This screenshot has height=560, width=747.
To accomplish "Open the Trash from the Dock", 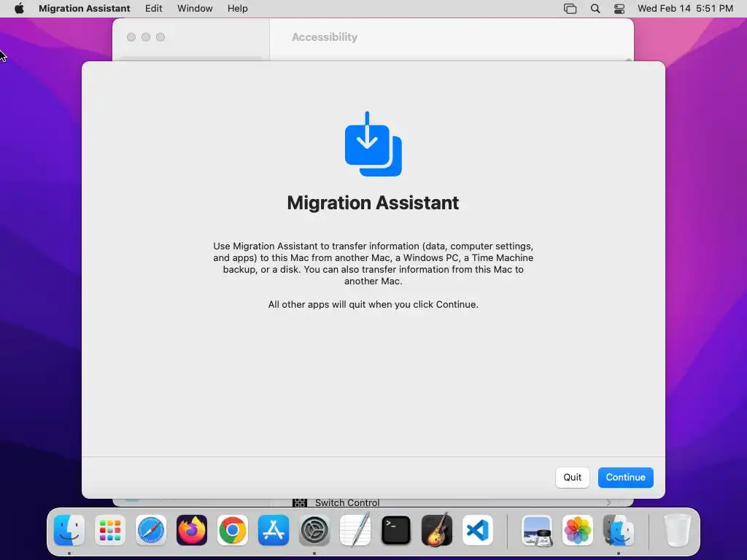I will point(677,530).
